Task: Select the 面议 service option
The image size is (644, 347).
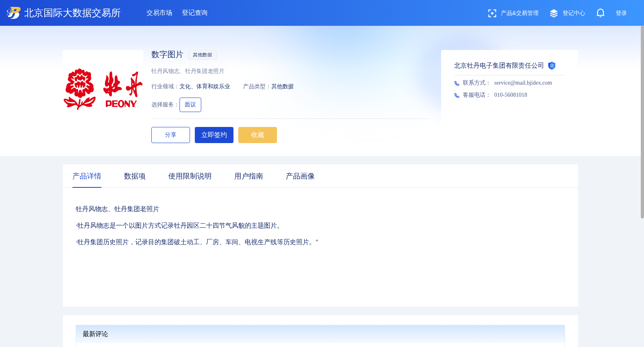Action: pos(190,105)
